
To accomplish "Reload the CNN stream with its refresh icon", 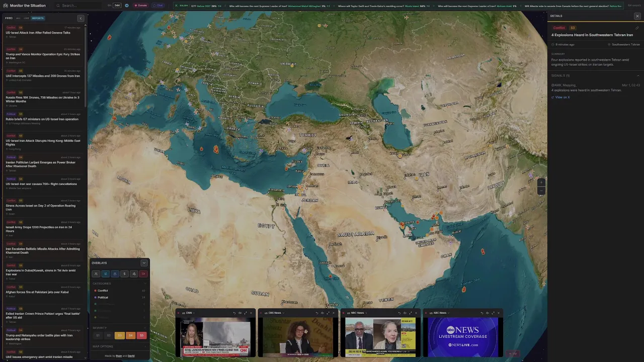I will (x=234, y=313).
